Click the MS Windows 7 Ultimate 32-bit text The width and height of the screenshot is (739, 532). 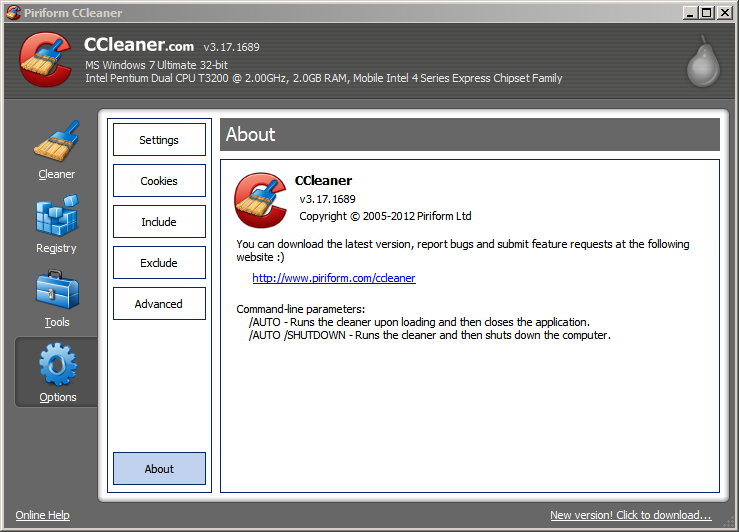pyautogui.click(x=156, y=65)
